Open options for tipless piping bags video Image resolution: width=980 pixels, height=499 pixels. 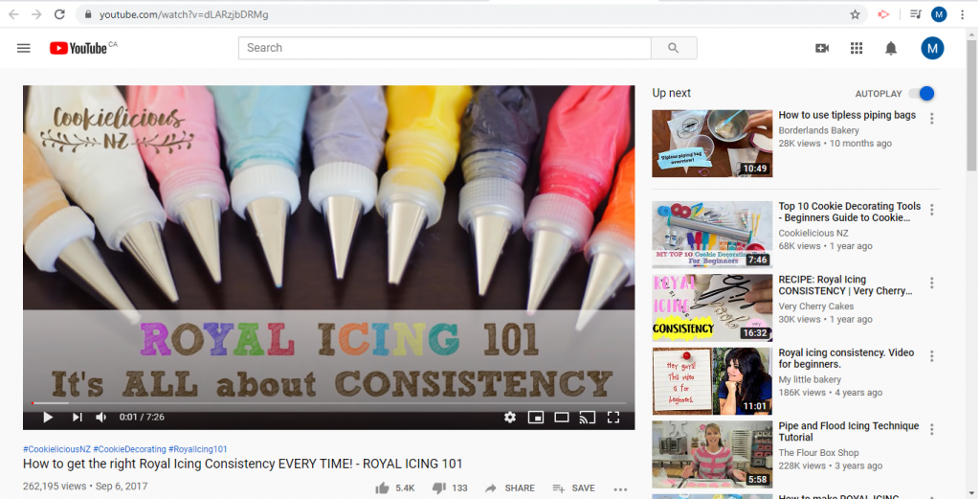[931, 118]
